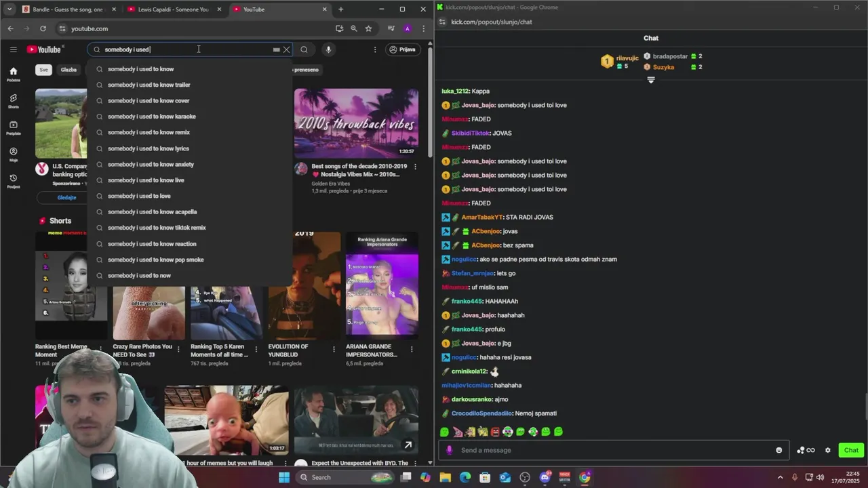Choose suggestion 'somebody i used to know karaoke'

tap(190, 117)
